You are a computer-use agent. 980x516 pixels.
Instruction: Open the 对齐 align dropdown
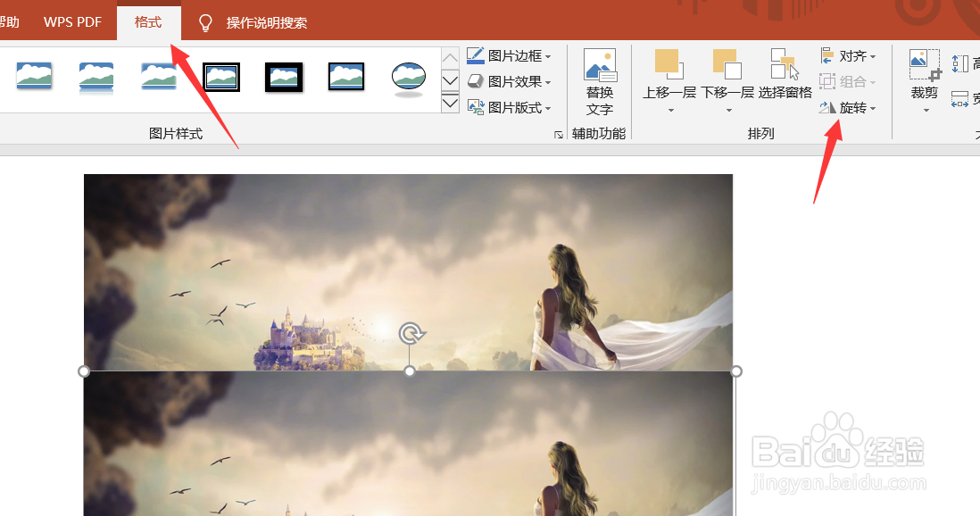tap(848, 56)
